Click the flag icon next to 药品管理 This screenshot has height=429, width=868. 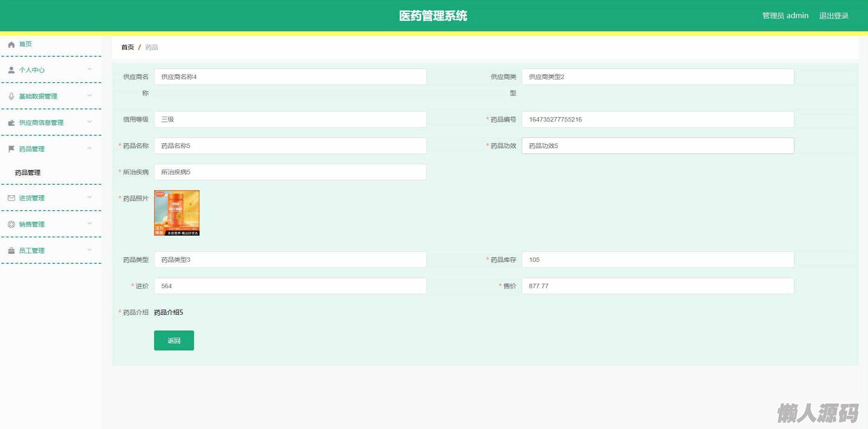coord(11,149)
